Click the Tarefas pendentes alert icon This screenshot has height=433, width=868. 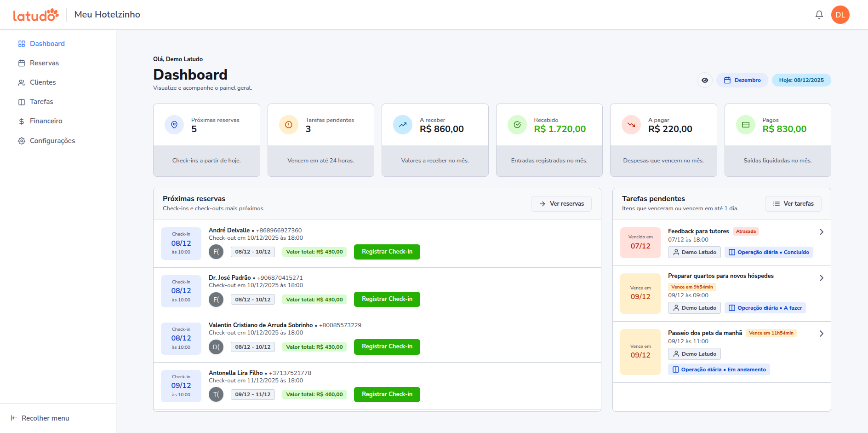point(289,125)
